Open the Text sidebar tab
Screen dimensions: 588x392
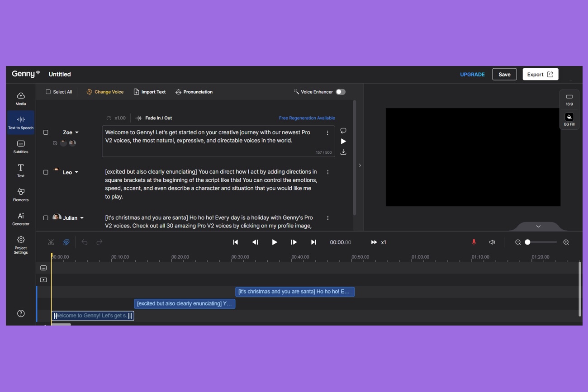(21, 170)
